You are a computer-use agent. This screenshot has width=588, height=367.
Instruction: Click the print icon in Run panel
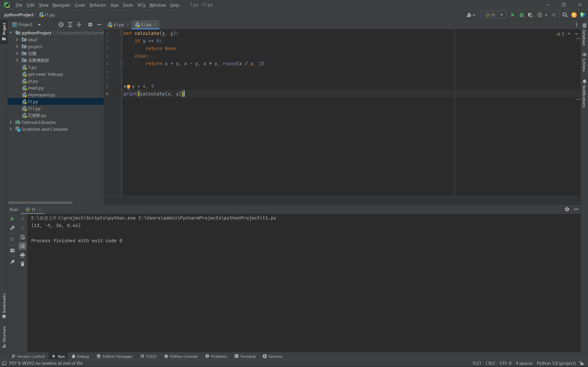point(22,255)
